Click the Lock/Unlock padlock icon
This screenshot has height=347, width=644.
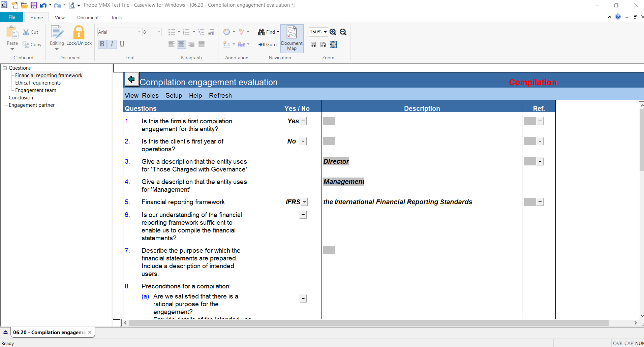(79, 33)
